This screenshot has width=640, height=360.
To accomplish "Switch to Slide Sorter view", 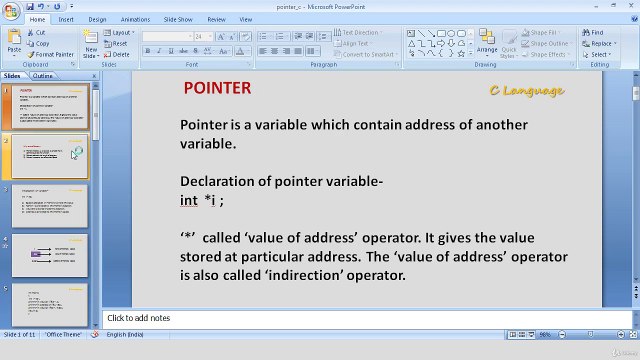I will coord(522,334).
